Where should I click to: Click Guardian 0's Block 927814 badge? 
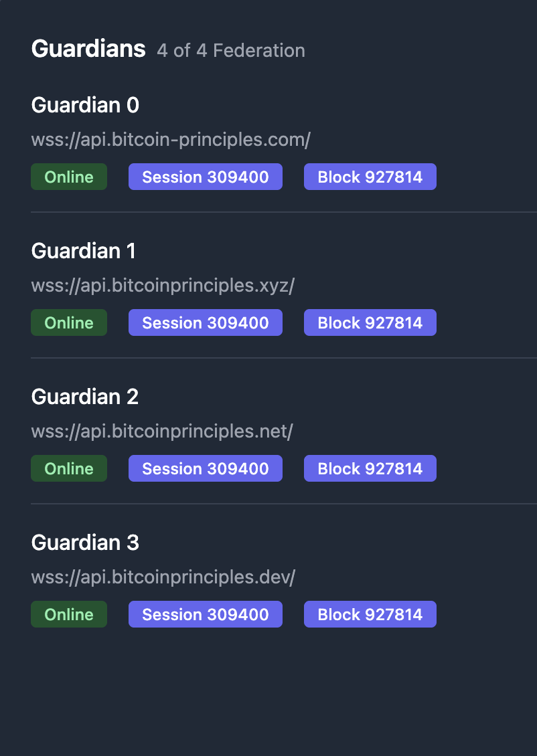tap(370, 177)
